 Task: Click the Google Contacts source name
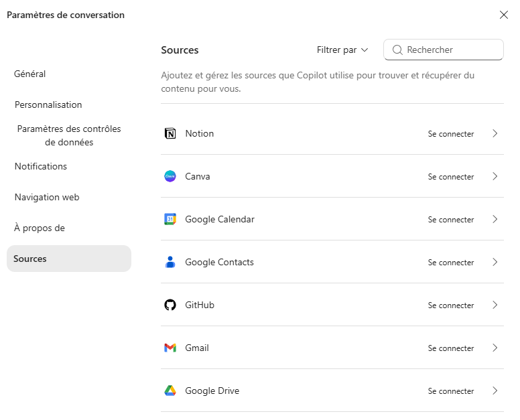219,262
